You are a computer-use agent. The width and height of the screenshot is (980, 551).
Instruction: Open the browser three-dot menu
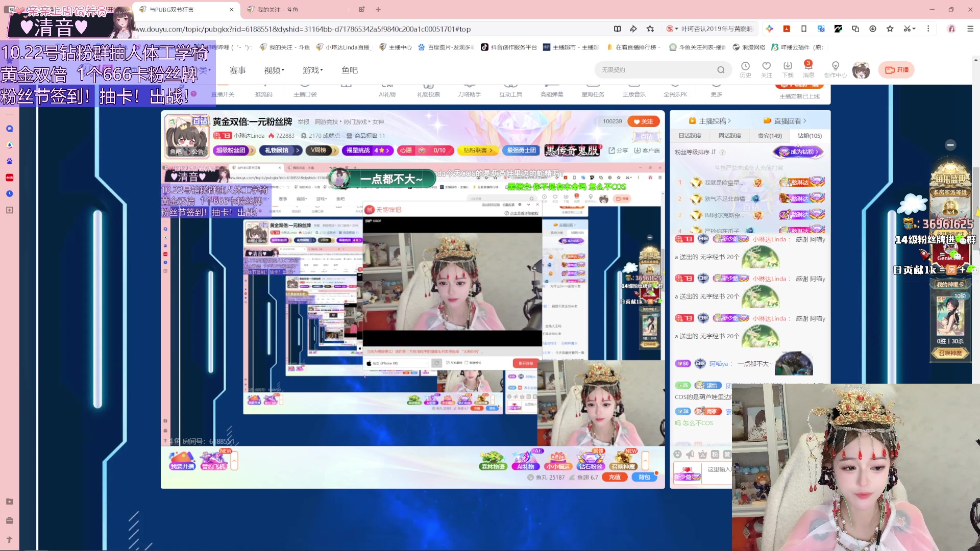[x=928, y=29]
